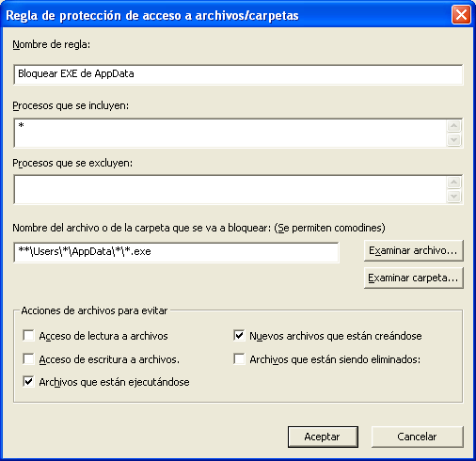Click down arrow in excluded processes scrollbar

point(453,197)
